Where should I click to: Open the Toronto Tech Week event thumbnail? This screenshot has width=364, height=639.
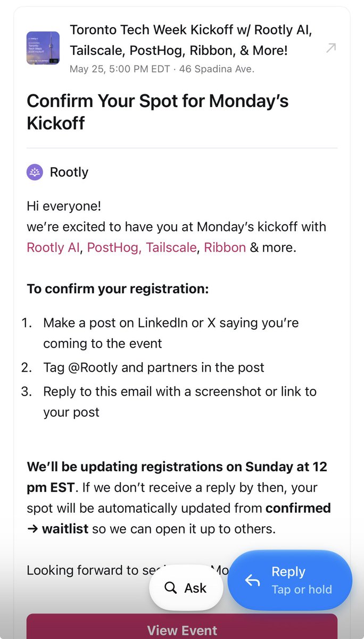pos(43,48)
